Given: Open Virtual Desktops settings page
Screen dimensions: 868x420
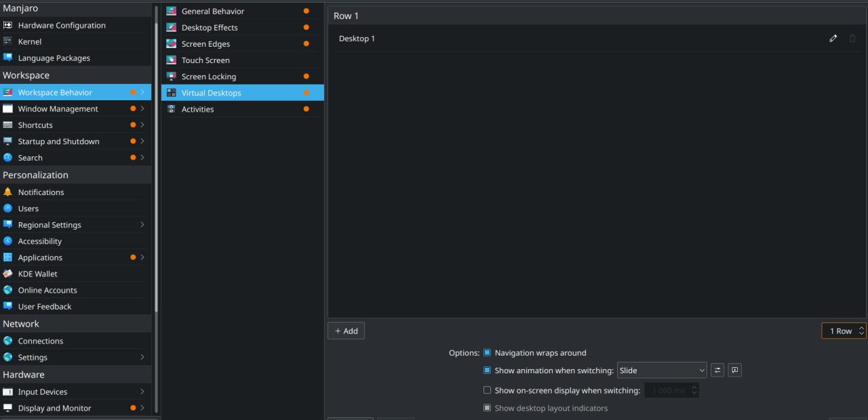Looking at the screenshot, I should (243, 93).
